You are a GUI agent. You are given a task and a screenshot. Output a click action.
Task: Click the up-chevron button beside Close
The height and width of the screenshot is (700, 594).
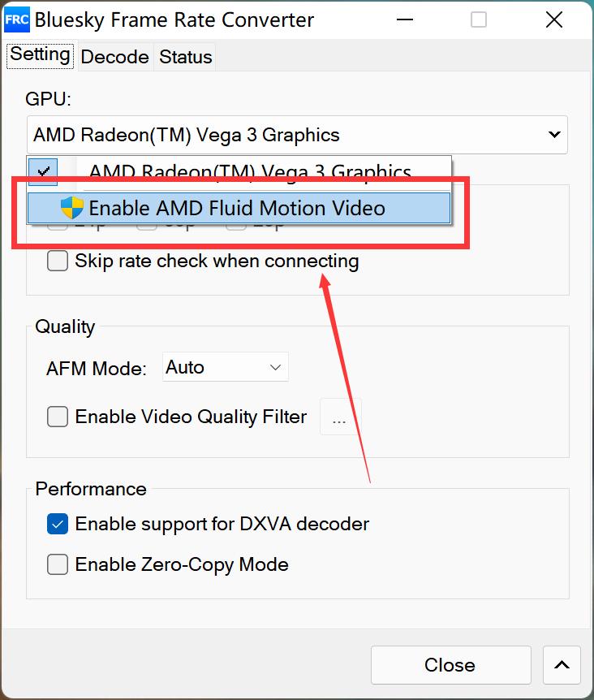coord(562,665)
